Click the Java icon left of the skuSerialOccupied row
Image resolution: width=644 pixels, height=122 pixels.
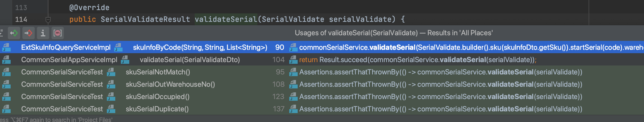6,97
